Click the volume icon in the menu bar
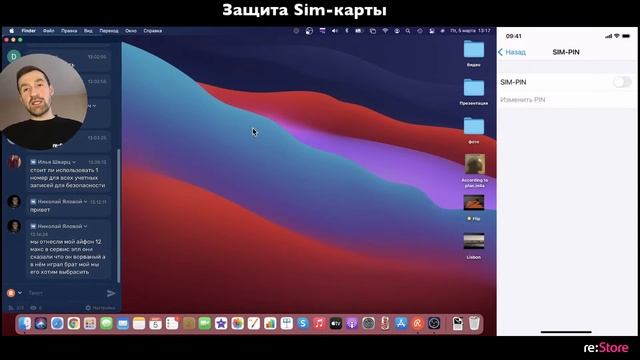The image size is (640, 360). (x=335, y=31)
